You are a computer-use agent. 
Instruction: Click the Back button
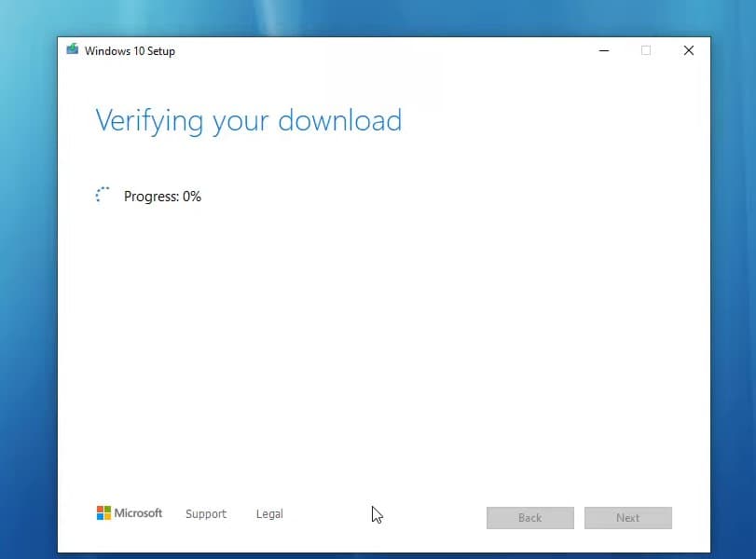coord(529,518)
